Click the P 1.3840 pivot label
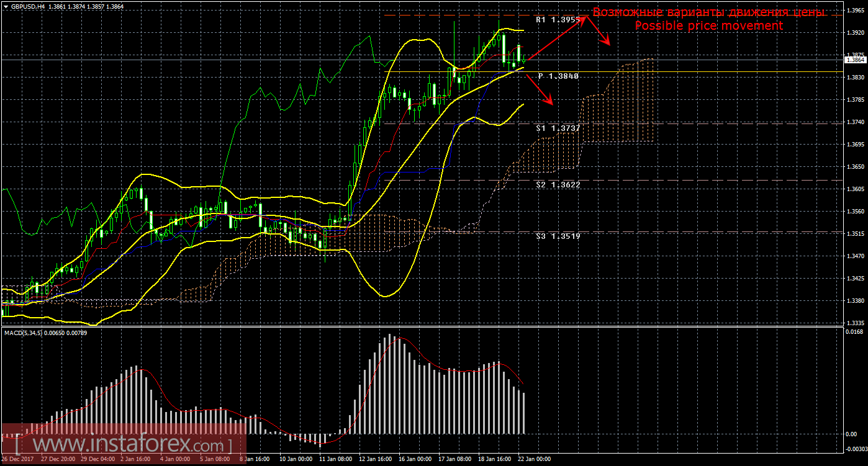868x466 pixels. pyautogui.click(x=558, y=76)
